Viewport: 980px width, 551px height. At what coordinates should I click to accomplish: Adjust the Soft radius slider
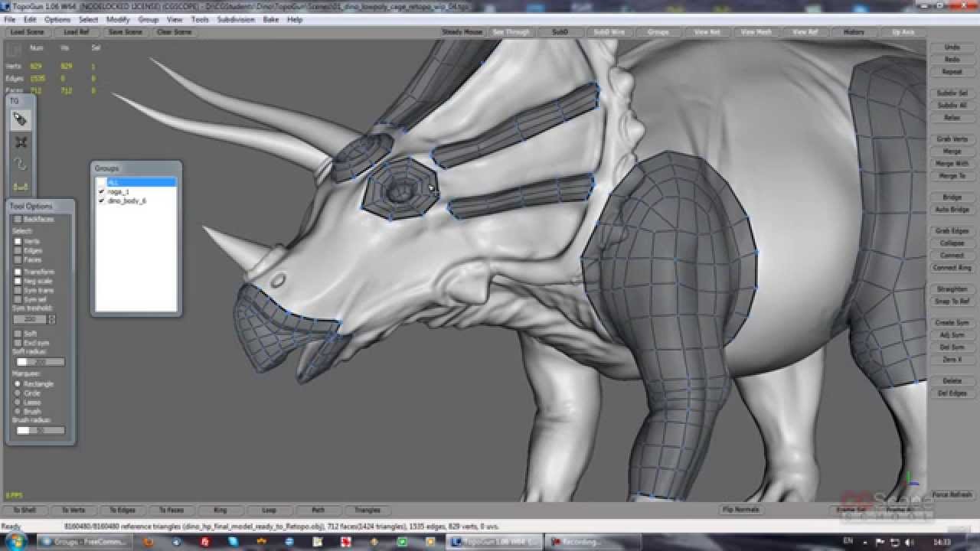[x=40, y=362]
